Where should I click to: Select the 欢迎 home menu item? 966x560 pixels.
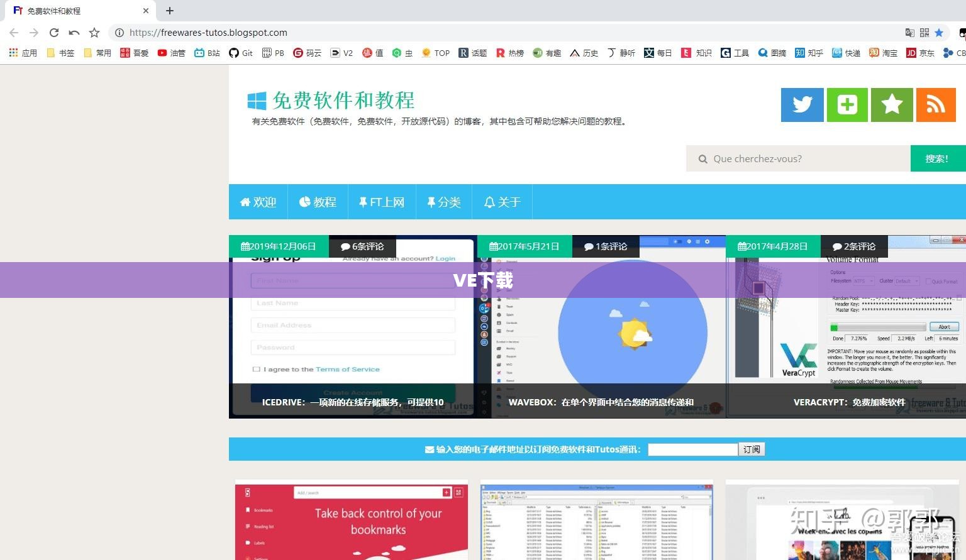(x=258, y=202)
